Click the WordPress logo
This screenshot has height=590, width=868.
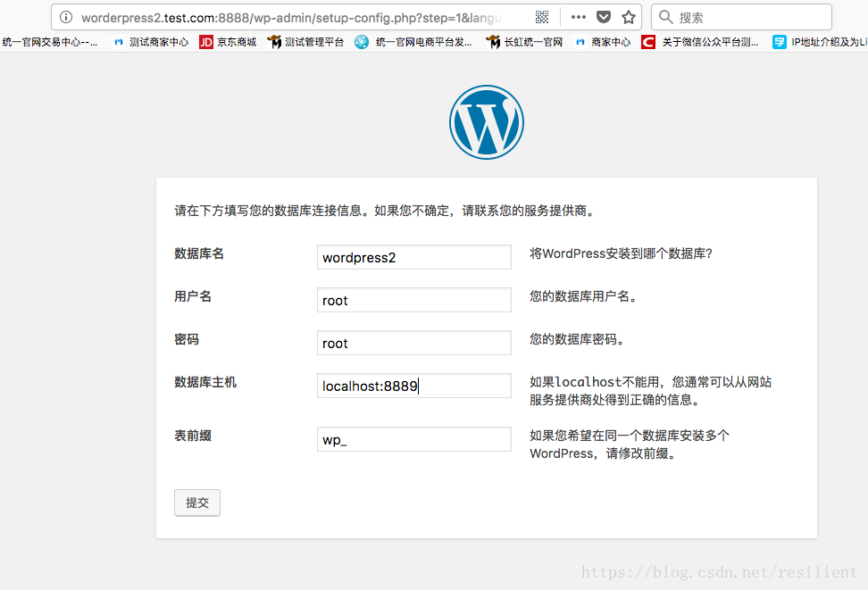pos(487,122)
